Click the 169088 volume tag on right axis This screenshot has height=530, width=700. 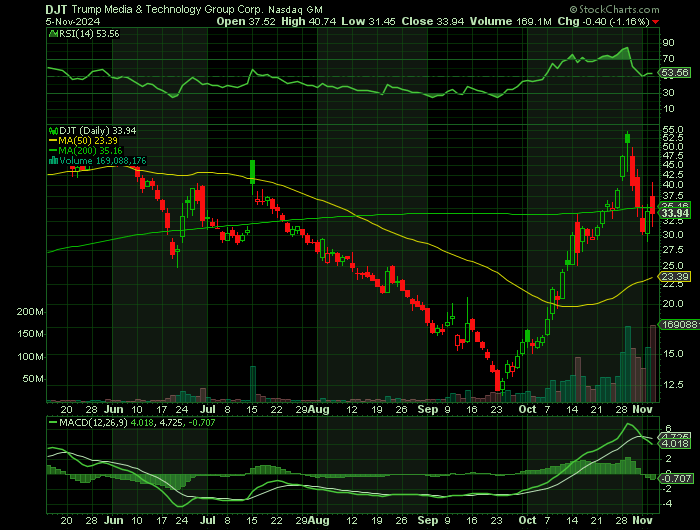(x=679, y=325)
